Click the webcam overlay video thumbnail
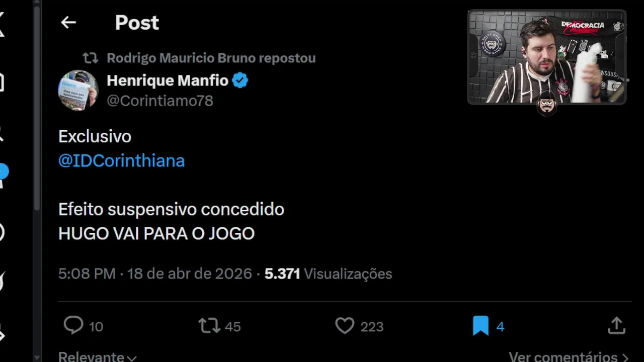The width and height of the screenshot is (644, 362). pyautogui.click(x=547, y=57)
